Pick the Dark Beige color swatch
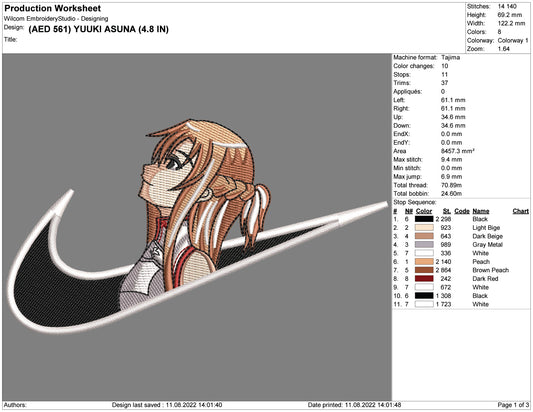533x412 pixels. coord(424,236)
